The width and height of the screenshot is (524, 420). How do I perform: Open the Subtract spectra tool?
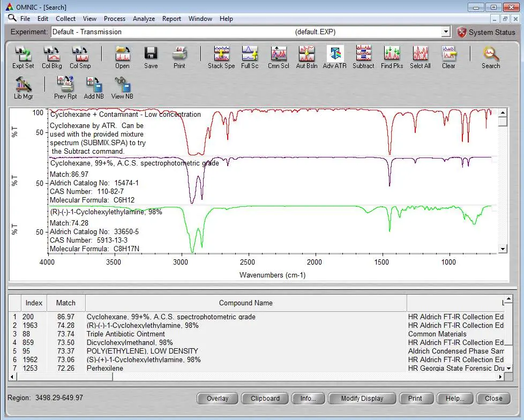coord(364,57)
